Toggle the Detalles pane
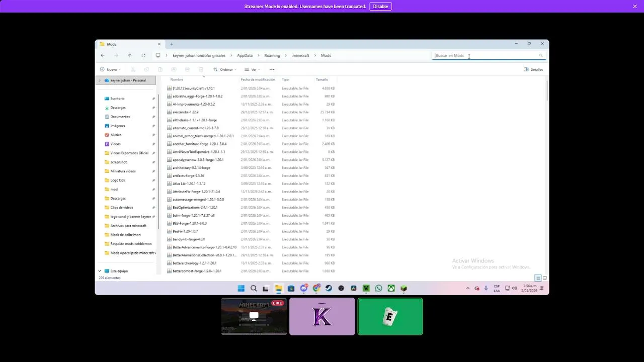The width and height of the screenshot is (644, 362). (533, 69)
